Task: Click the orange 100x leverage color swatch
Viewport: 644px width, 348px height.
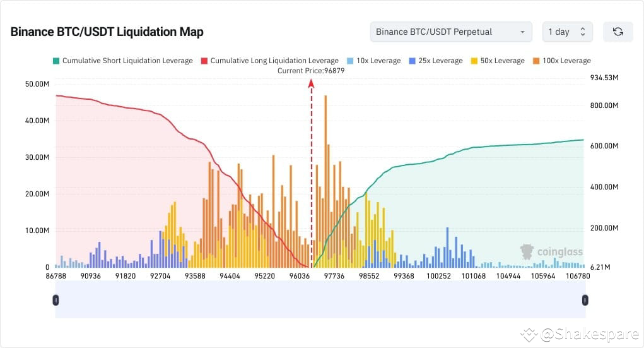Action: (x=536, y=61)
